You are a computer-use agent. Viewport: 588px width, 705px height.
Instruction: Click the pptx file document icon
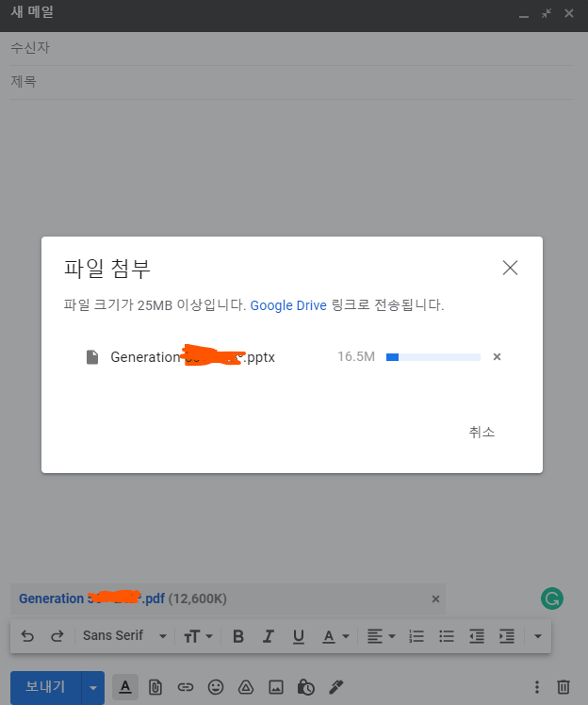pos(92,357)
